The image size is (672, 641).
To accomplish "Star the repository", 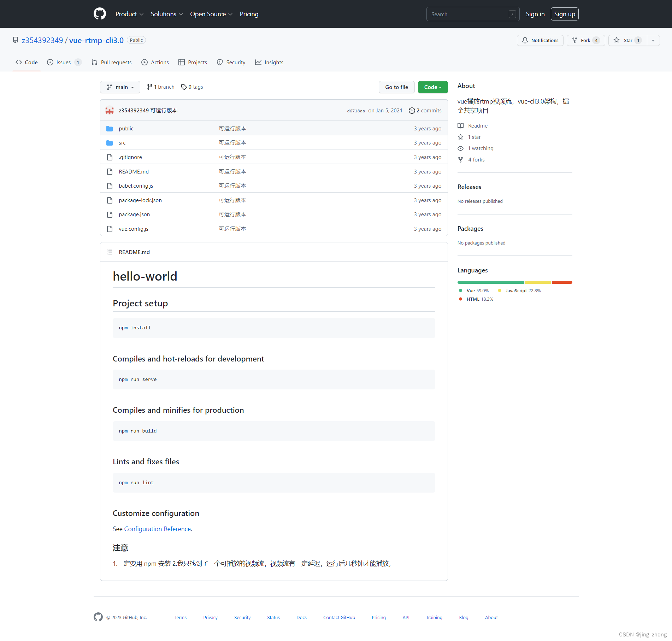I will click(x=627, y=40).
